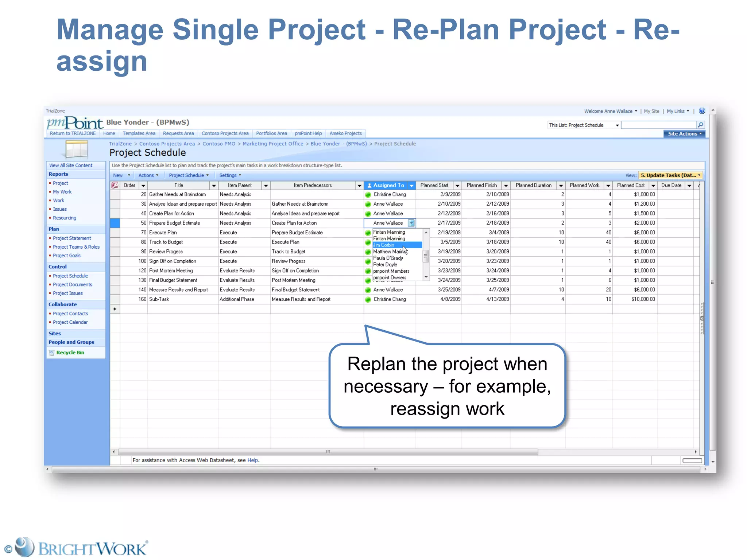
Task: Open the Actions menu
Action: (x=148, y=175)
